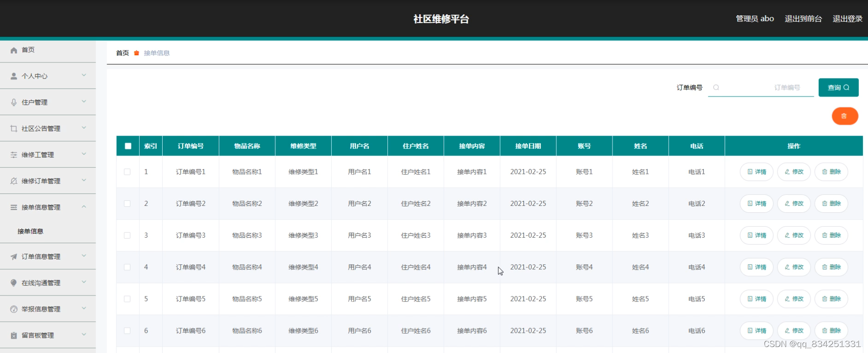Check the checkbox for row 订单编号2
The image size is (868, 353).
[127, 204]
